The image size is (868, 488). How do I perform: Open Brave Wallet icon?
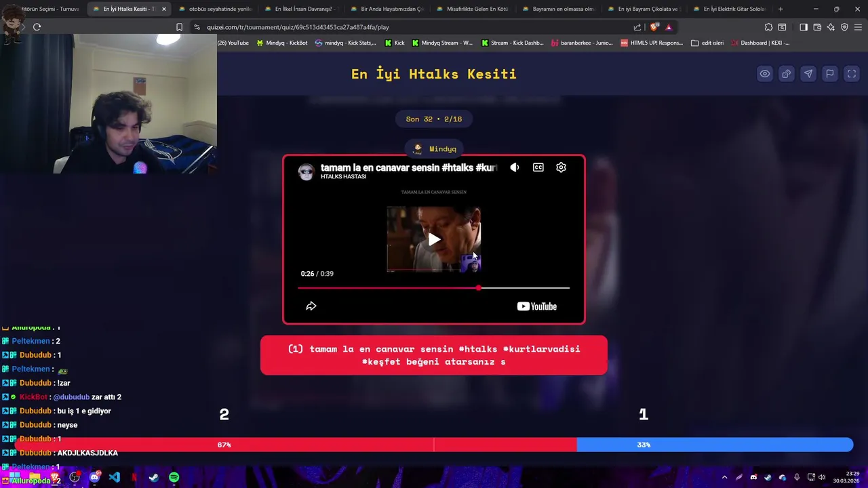[x=817, y=27]
